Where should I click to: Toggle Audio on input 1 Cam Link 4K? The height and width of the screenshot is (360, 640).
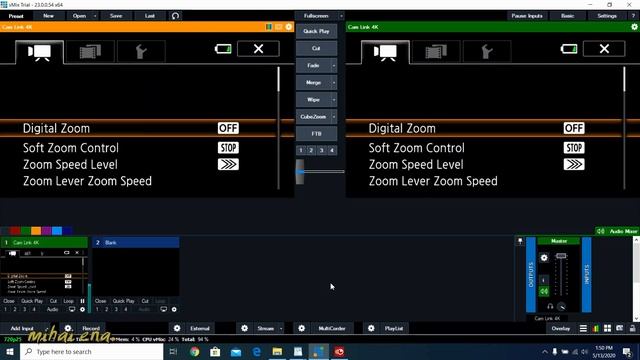(x=52, y=309)
